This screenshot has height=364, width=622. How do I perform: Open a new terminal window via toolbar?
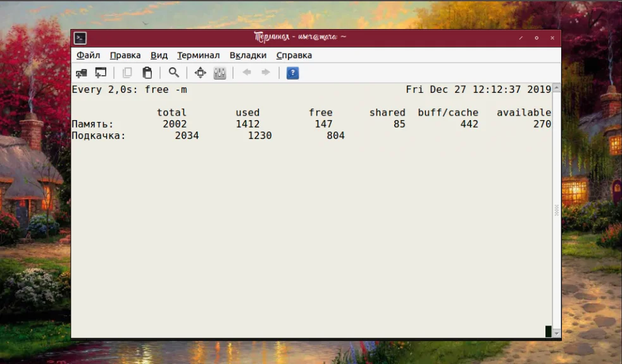tap(101, 73)
